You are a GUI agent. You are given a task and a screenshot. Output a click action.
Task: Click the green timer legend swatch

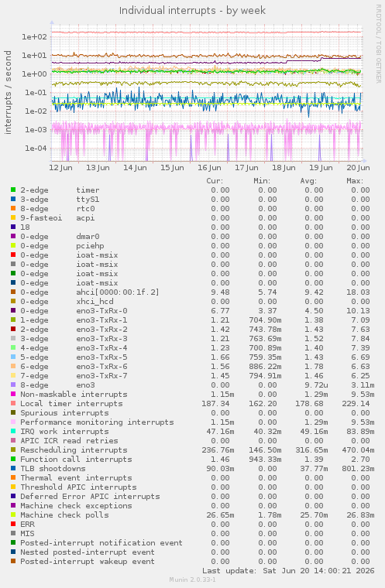click(x=13, y=190)
